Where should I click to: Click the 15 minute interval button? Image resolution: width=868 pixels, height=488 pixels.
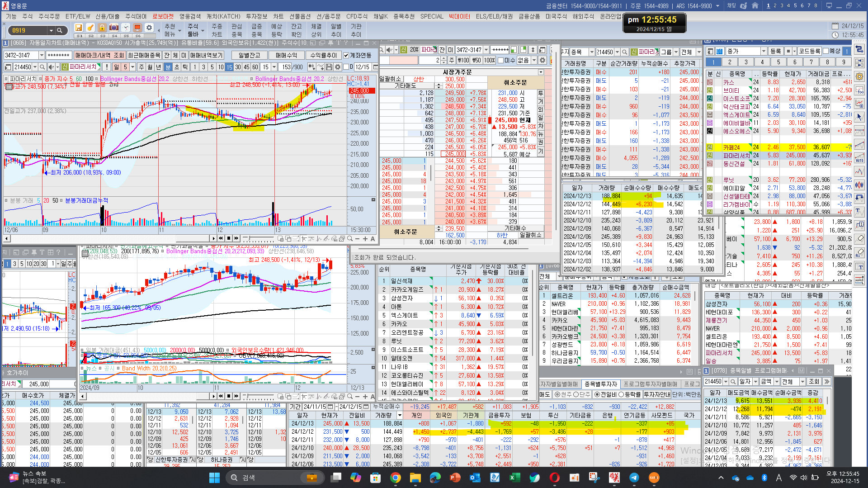(x=229, y=67)
